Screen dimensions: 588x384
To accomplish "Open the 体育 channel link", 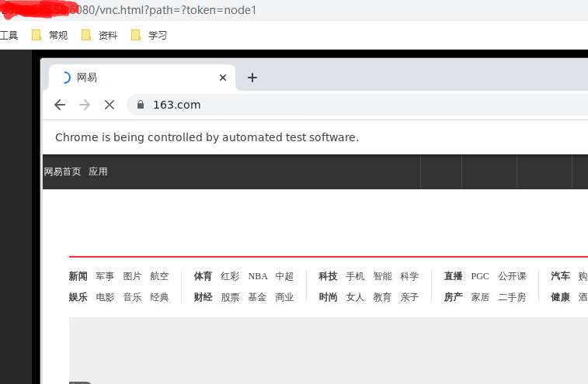I will click(203, 276).
